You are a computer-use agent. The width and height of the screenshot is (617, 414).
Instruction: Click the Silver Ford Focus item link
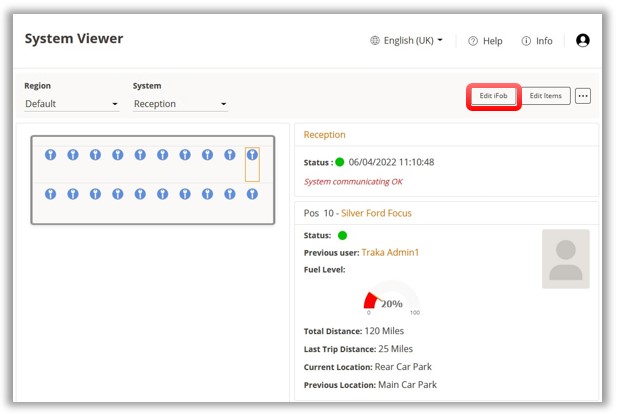click(375, 213)
